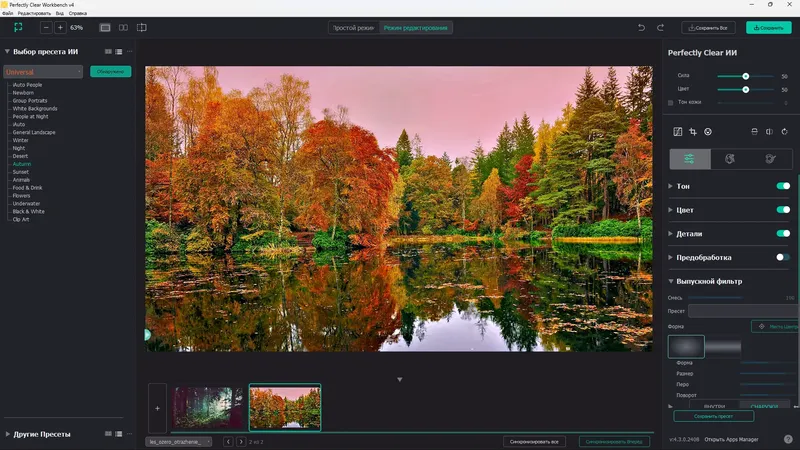Collapse the Выпускной фильтр section
800x450 pixels.
point(670,281)
